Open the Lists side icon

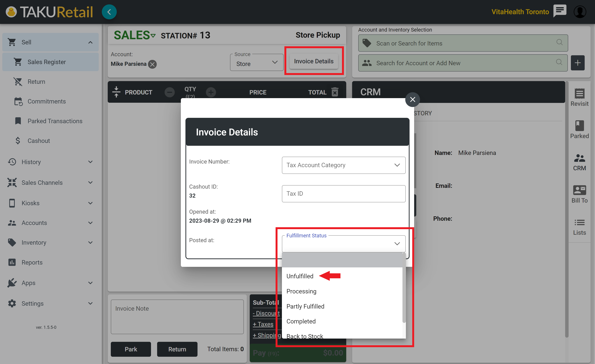(x=579, y=227)
